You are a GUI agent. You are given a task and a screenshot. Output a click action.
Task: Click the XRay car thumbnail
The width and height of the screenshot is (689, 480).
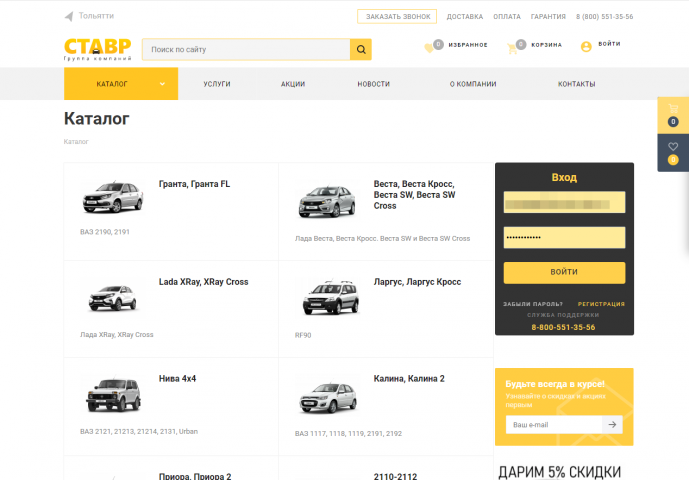pyautogui.click(x=112, y=298)
